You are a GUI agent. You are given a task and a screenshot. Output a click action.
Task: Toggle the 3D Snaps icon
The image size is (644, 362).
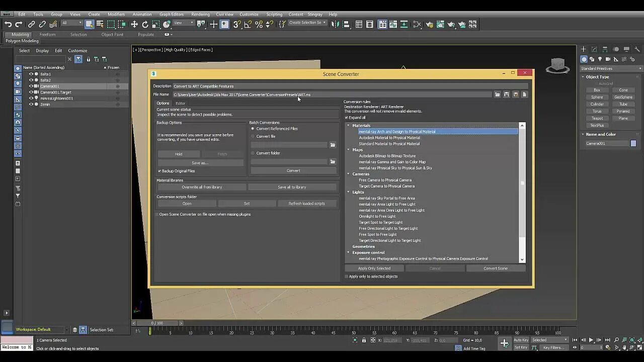point(236,24)
